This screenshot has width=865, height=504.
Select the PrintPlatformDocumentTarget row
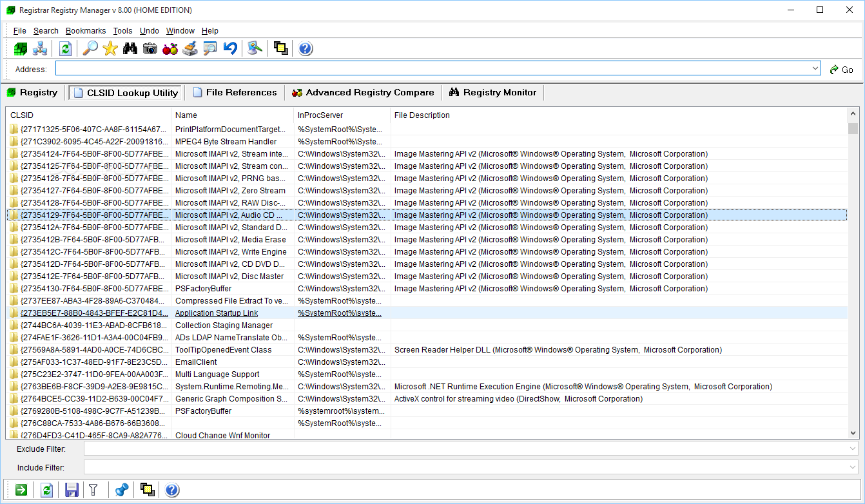pyautogui.click(x=427, y=130)
